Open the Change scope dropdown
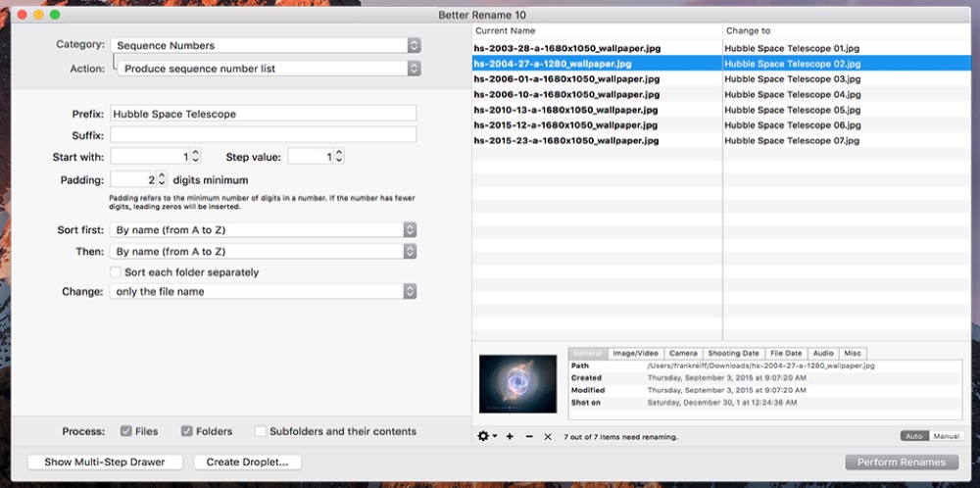The image size is (980, 488). [263, 291]
